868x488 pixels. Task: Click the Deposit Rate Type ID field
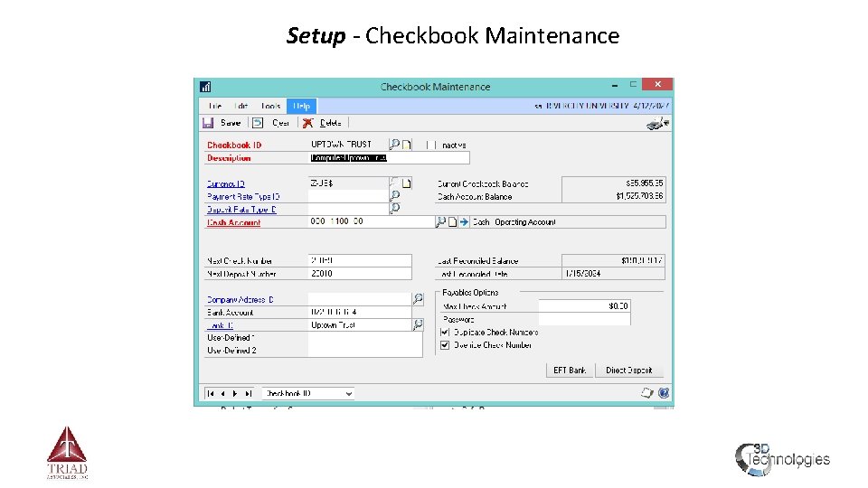349,209
